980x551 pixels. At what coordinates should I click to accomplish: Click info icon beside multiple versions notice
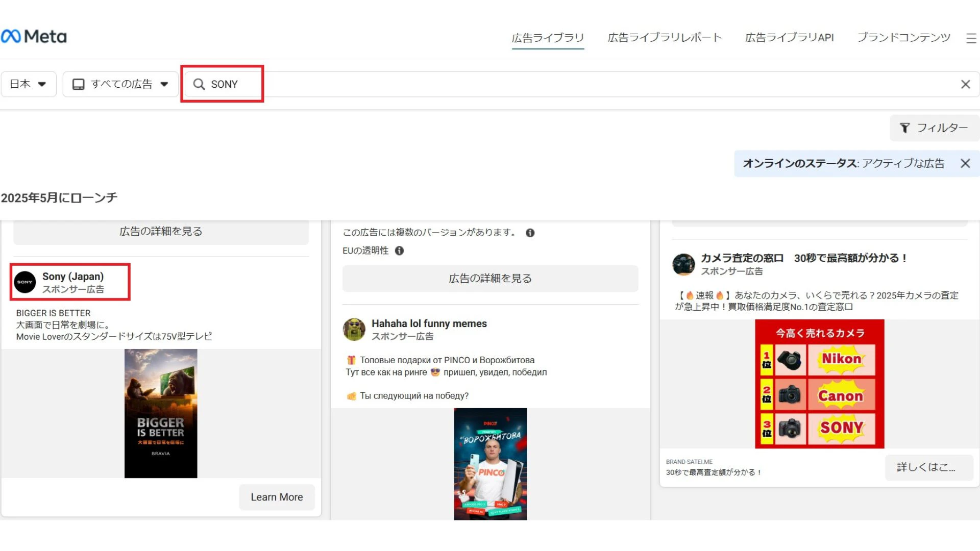click(530, 233)
